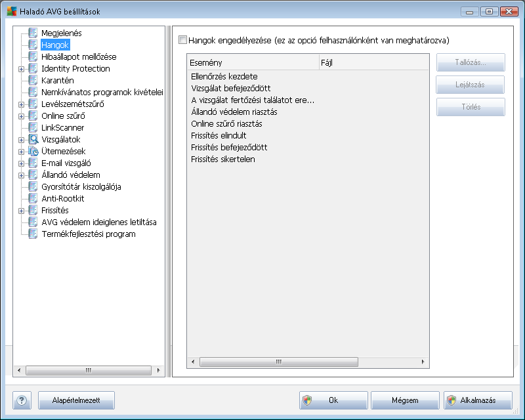Click the event list left scroll arrow

pos(192,362)
